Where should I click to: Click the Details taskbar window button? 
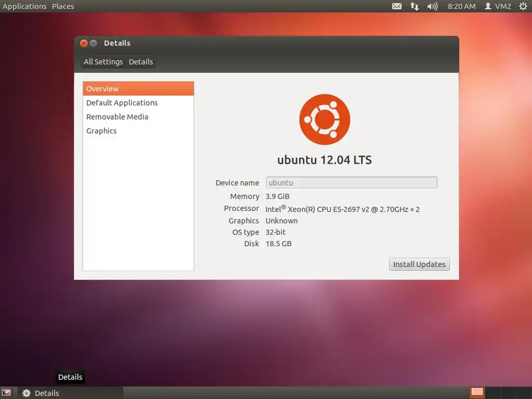click(x=71, y=393)
